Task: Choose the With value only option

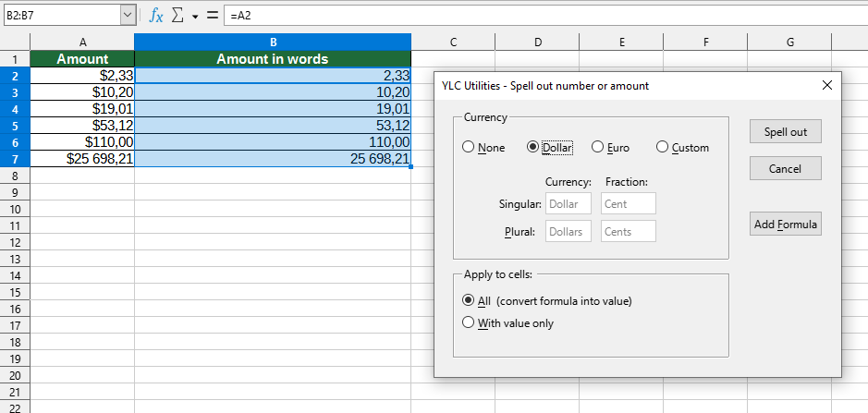Action: pos(507,322)
